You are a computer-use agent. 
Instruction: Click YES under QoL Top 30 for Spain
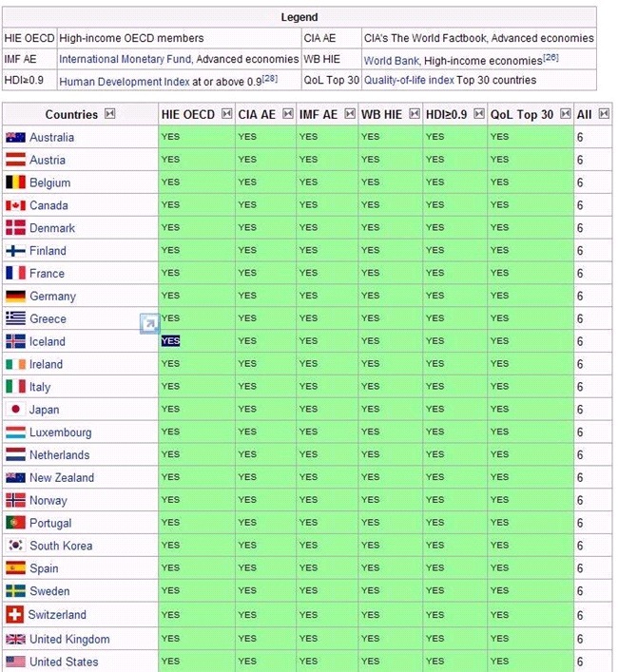[x=500, y=567]
